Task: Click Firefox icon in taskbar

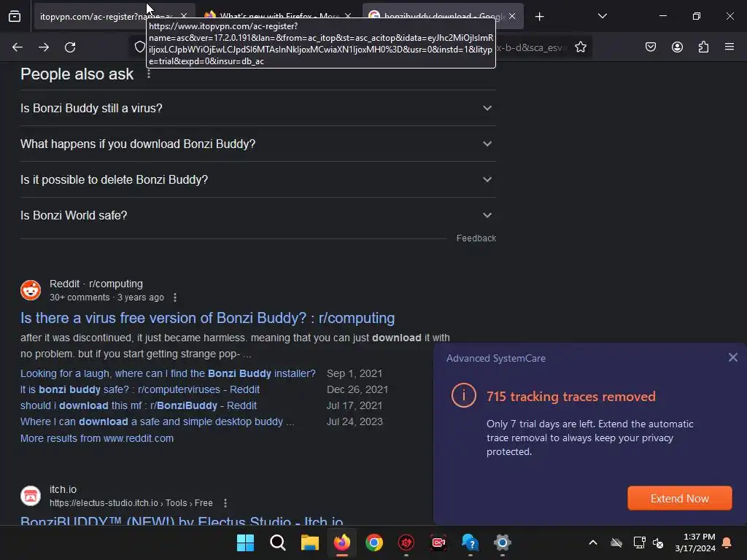Action: [341, 542]
